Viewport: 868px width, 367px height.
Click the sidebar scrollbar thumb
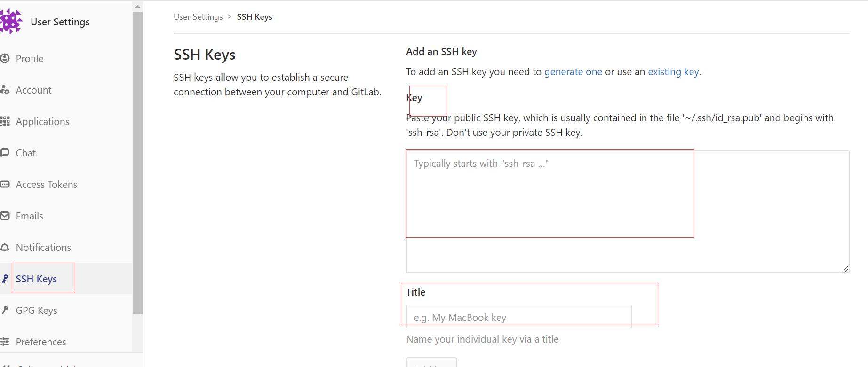click(137, 160)
